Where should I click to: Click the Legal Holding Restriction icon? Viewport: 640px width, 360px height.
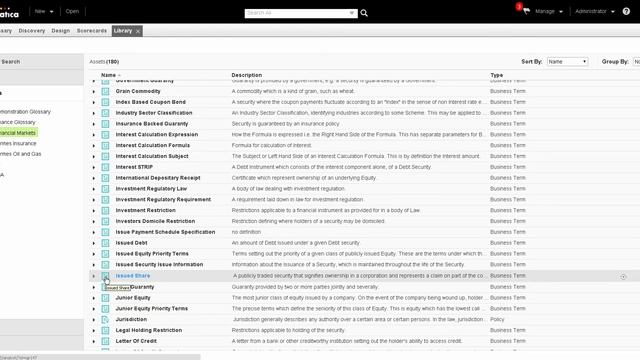click(x=105, y=330)
